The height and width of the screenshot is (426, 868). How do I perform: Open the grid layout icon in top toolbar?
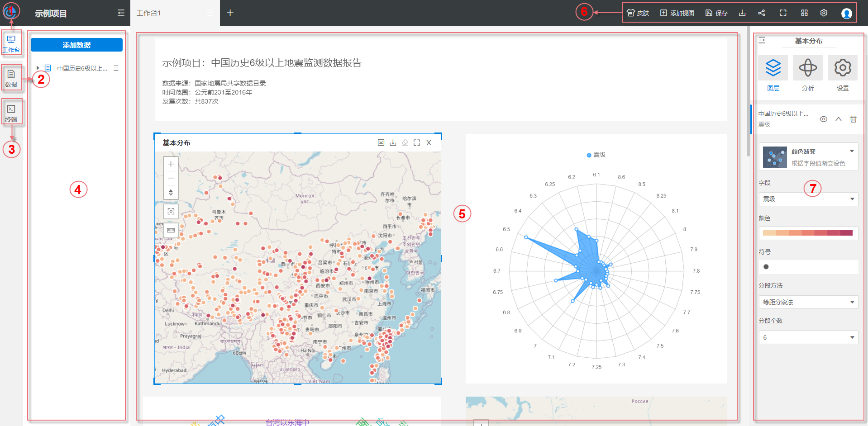pos(804,13)
